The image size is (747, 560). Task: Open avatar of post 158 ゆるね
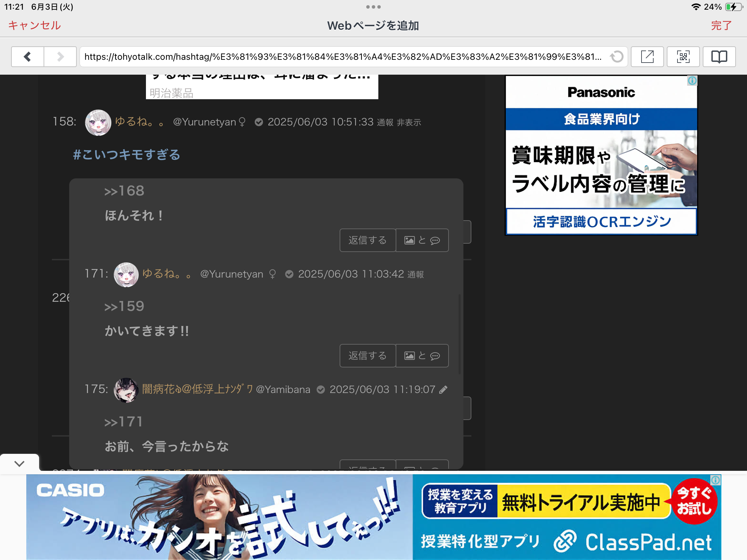[98, 122]
